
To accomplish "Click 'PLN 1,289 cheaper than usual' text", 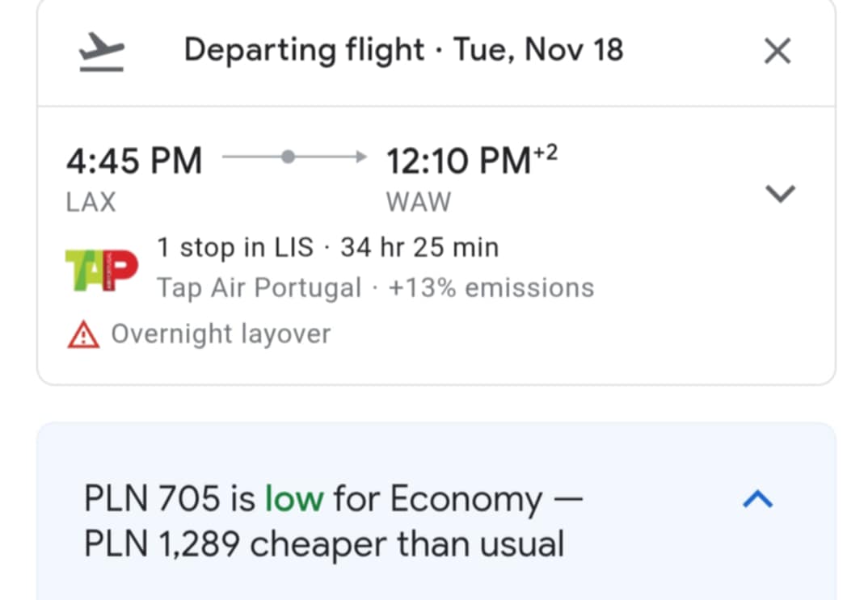I will tap(324, 544).
